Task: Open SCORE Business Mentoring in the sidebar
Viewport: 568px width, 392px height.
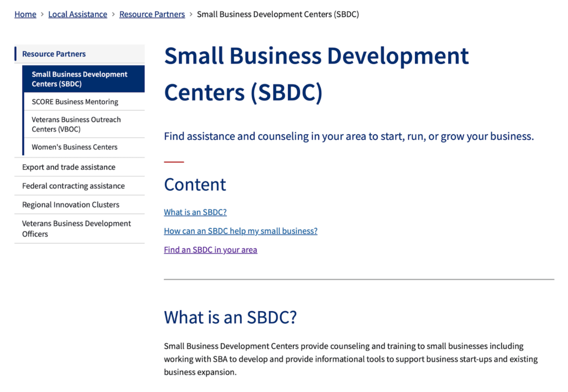Action: pos(75,102)
